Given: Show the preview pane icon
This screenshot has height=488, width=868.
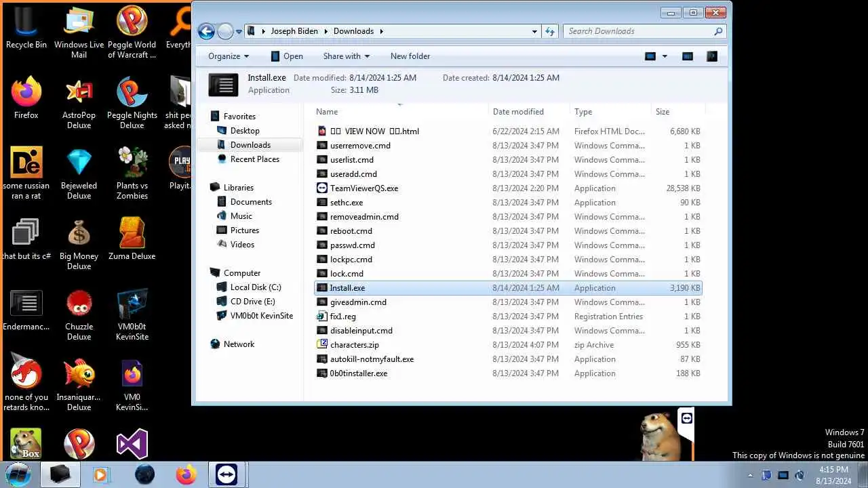Looking at the screenshot, I should (x=687, y=56).
